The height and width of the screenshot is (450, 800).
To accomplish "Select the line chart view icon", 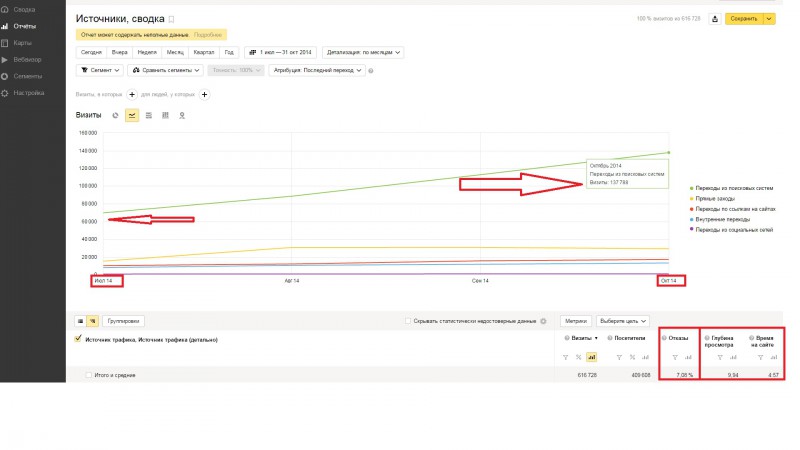I will pos(132,116).
